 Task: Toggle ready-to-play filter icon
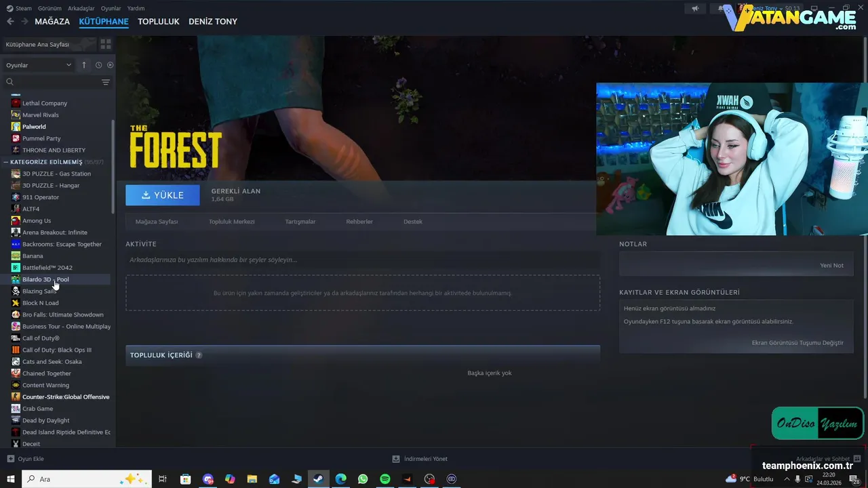[x=110, y=65]
